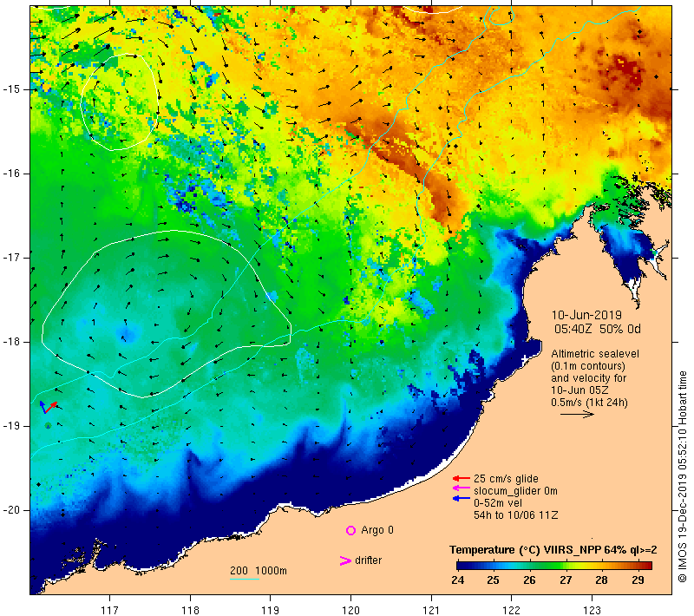Click the 0.5m/s velocity scale arrow
694x616 pixels.
pos(577,414)
